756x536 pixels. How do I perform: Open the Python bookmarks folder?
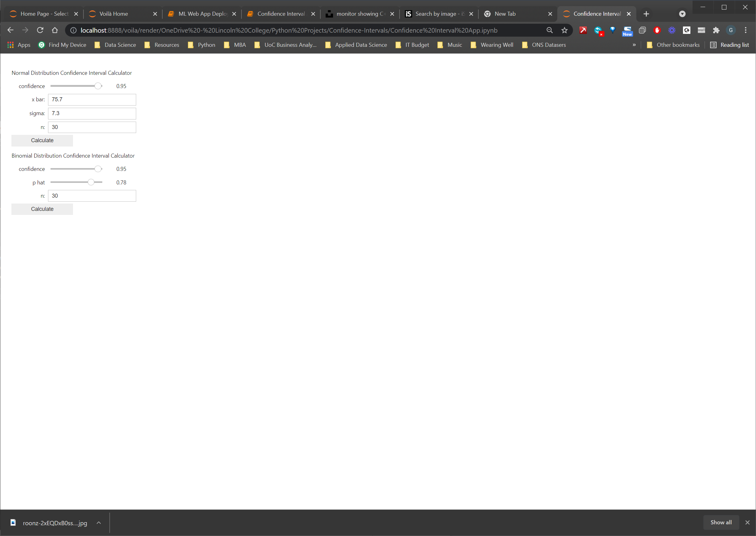click(x=201, y=45)
